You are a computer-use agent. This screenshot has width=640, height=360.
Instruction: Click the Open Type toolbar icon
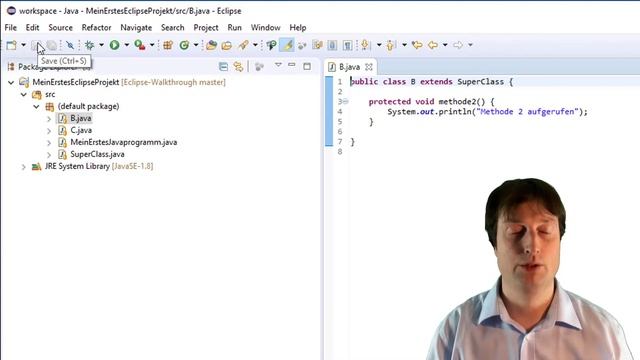coord(211,45)
